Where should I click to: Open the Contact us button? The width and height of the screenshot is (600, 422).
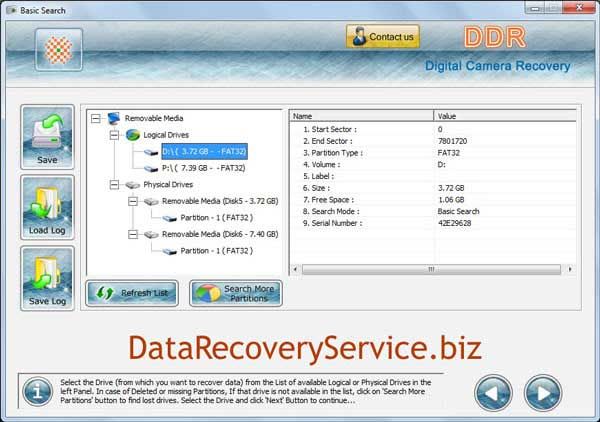coord(383,37)
